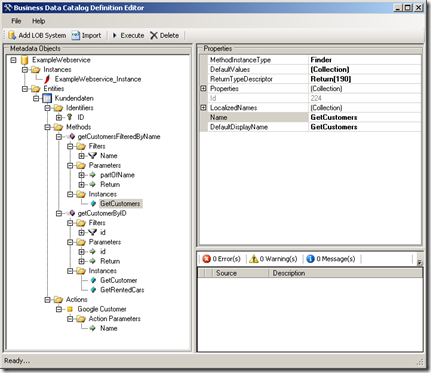Click the Entities folder icon
This screenshot has width=431, height=373.
click(x=36, y=89)
